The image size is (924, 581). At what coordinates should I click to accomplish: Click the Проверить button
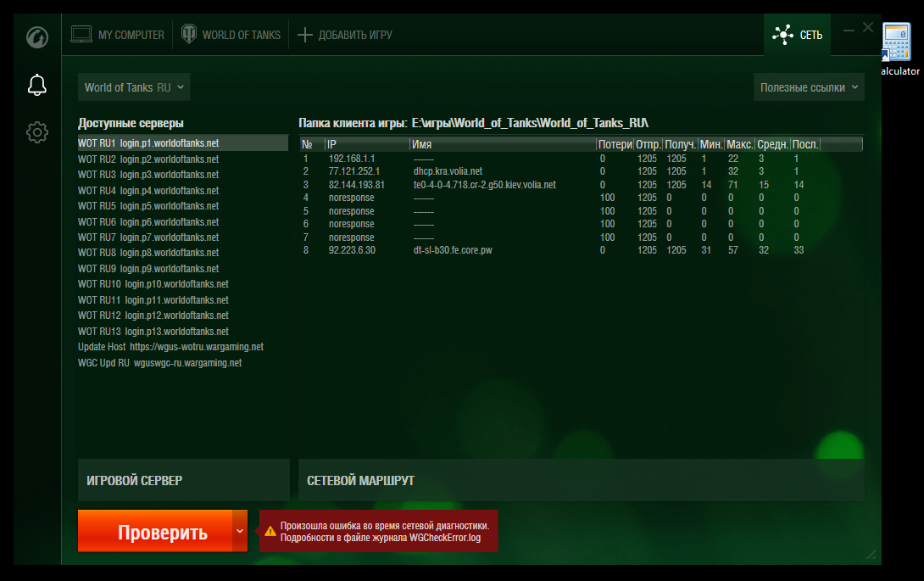click(x=155, y=531)
